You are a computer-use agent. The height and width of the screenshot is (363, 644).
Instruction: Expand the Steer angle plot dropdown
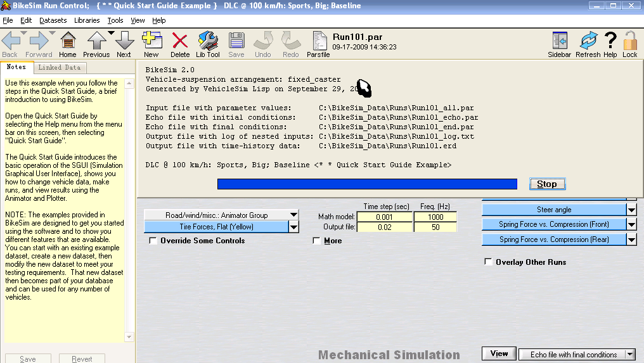tap(632, 210)
